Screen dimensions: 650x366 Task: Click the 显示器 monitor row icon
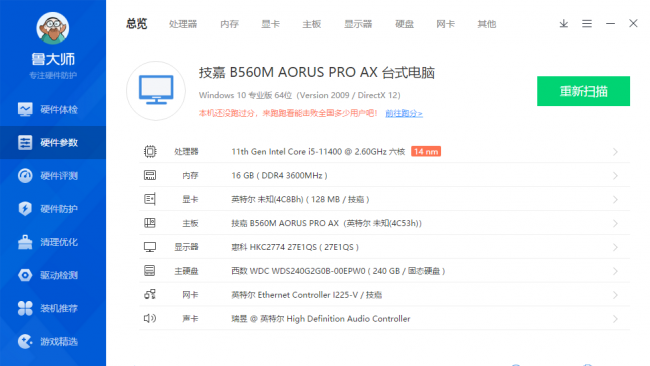click(150, 247)
